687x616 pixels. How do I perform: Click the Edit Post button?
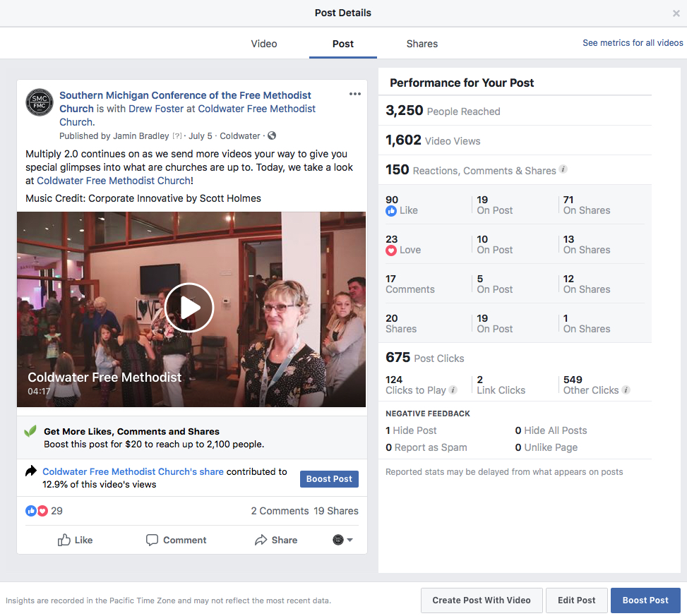pos(576,600)
